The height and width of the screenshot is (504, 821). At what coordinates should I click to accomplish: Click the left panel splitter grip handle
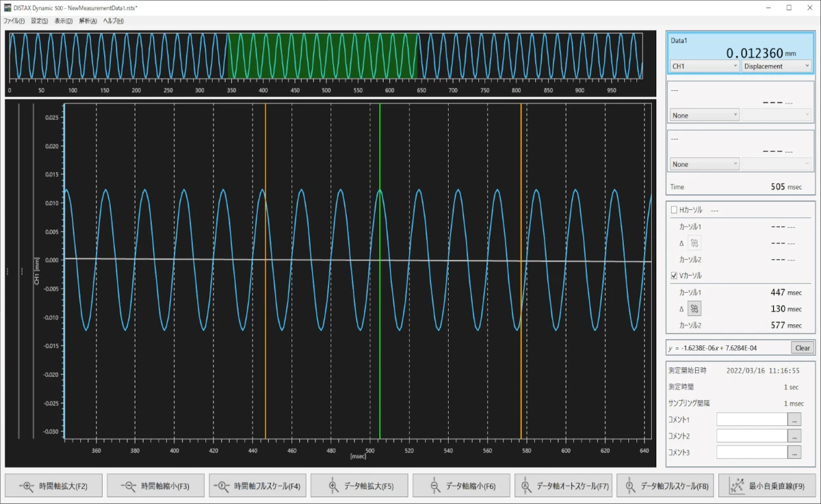pyautogui.click(x=8, y=271)
